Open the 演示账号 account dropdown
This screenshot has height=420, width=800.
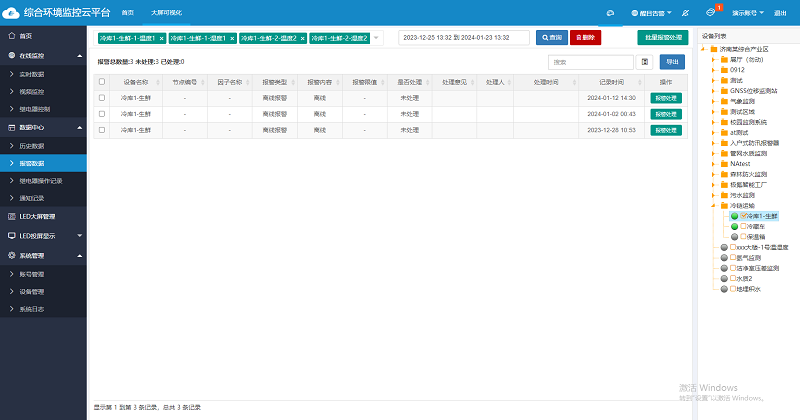tap(746, 13)
